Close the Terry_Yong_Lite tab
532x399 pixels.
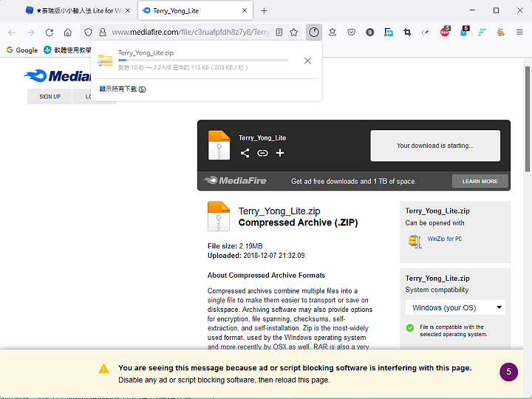(x=245, y=11)
